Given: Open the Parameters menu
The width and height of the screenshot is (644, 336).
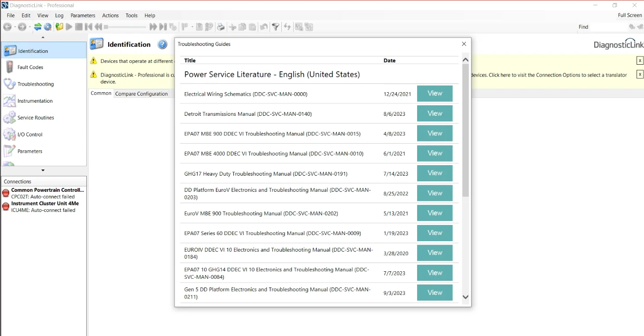Looking at the screenshot, I should pos(83,15).
